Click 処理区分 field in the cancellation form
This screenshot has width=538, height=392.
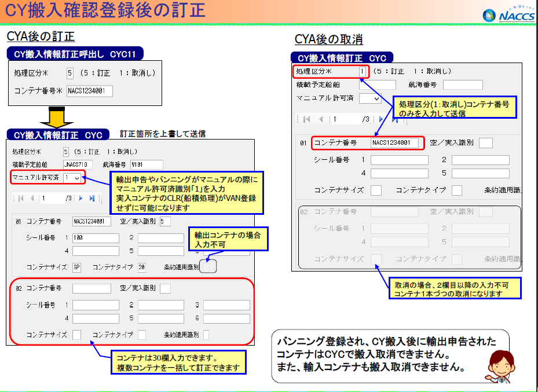click(362, 71)
